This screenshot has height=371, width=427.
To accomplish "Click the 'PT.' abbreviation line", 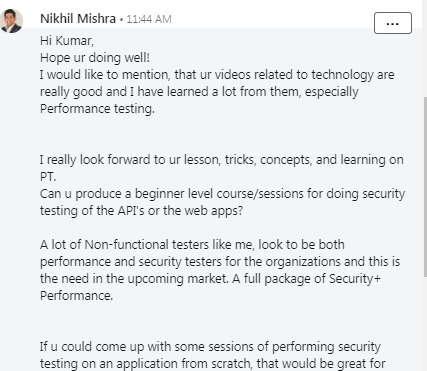I will pos(48,177).
